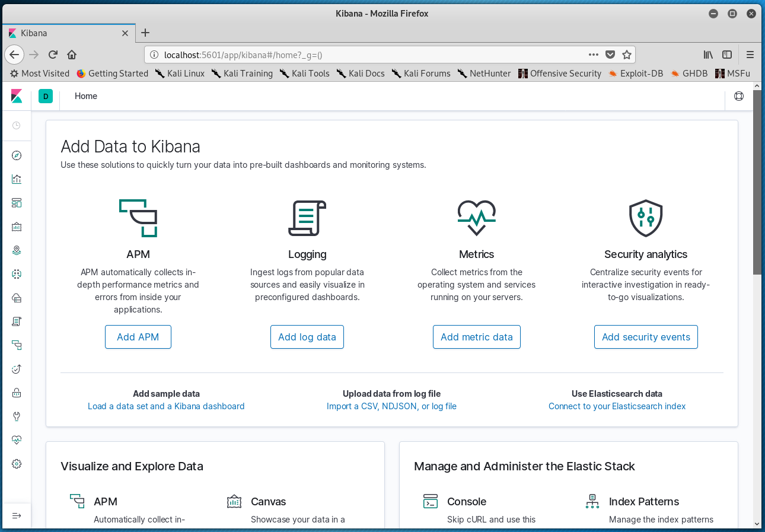Open the Default space selector

point(46,96)
